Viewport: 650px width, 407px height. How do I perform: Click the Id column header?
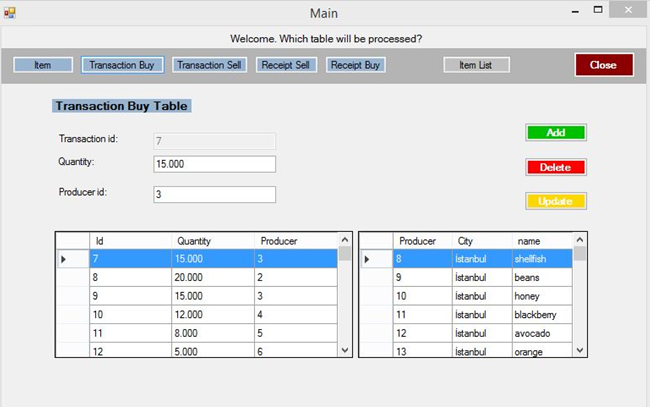[131, 241]
